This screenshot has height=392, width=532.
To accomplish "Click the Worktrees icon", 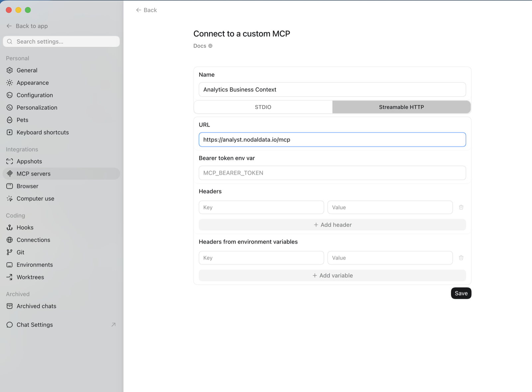I will click(x=10, y=277).
